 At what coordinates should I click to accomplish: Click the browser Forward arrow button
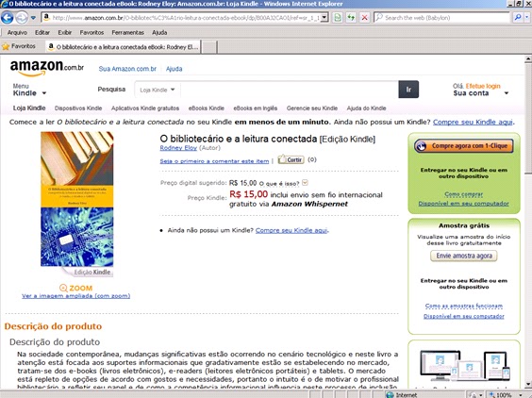coord(22,18)
